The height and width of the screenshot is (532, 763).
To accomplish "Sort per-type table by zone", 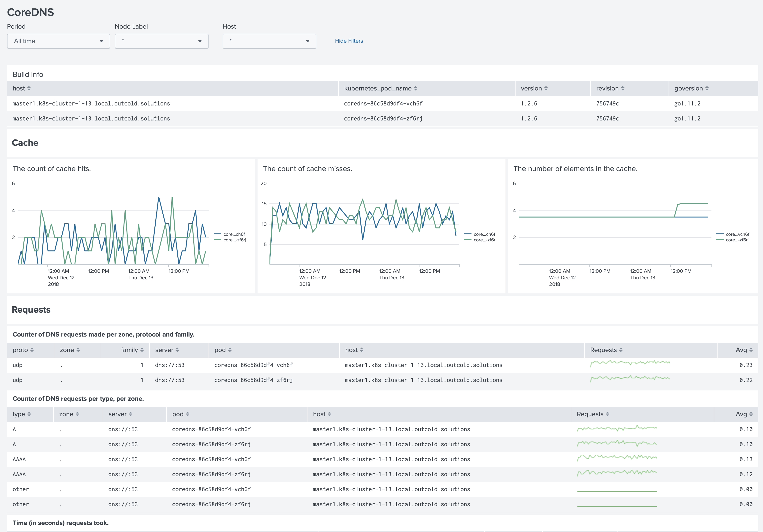I will (69, 414).
